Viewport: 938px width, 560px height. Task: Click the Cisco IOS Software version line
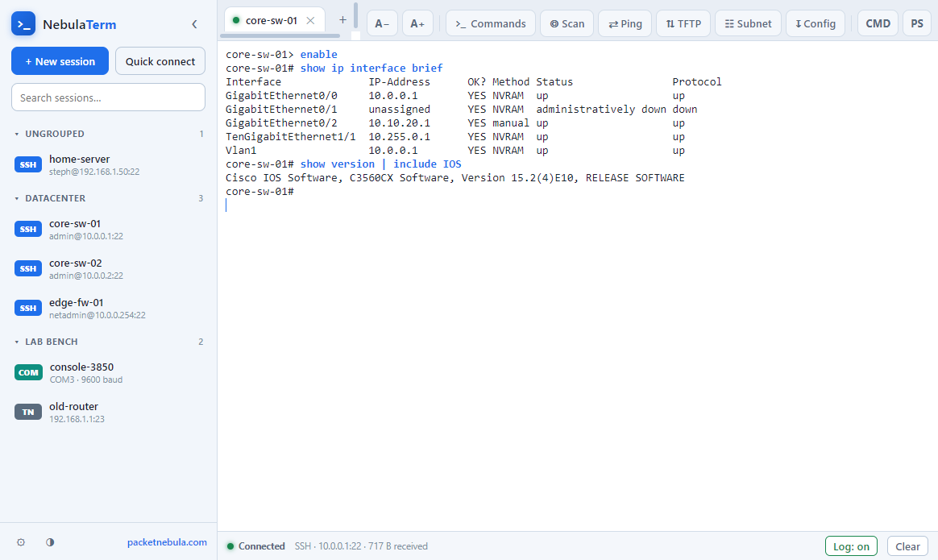pos(455,178)
